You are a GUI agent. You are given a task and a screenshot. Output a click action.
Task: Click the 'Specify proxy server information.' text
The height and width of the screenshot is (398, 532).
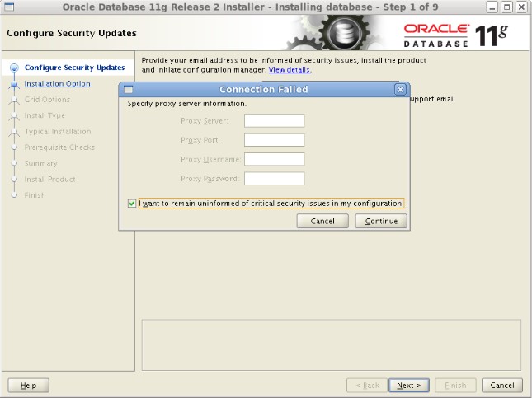click(187, 104)
